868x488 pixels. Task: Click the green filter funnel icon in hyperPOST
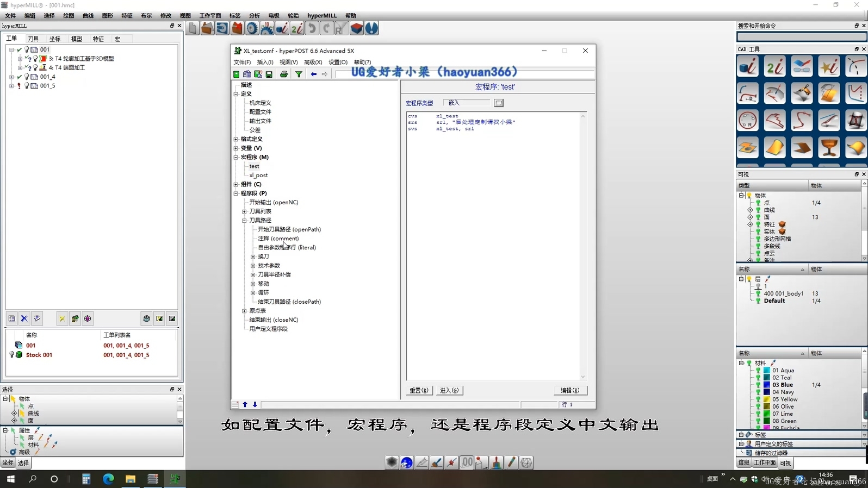(x=299, y=74)
